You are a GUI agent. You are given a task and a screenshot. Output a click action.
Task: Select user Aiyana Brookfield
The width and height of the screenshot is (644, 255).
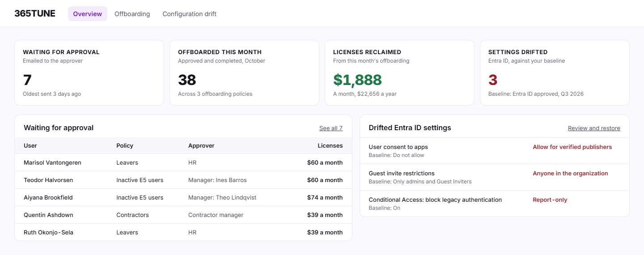[x=48, y=198]
